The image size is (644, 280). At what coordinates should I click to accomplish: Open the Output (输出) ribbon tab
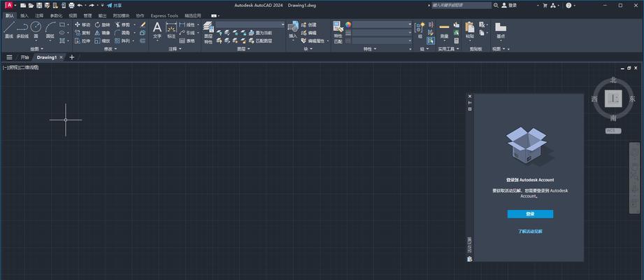coord(102,15)
